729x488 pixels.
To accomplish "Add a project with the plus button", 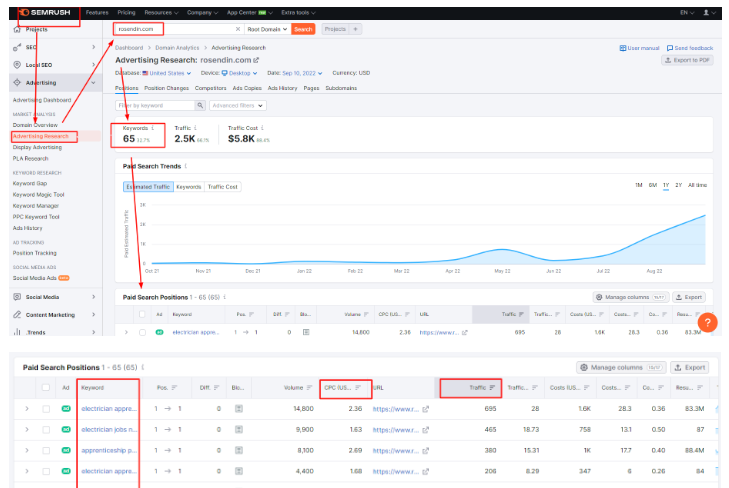I will coord(355,29).
